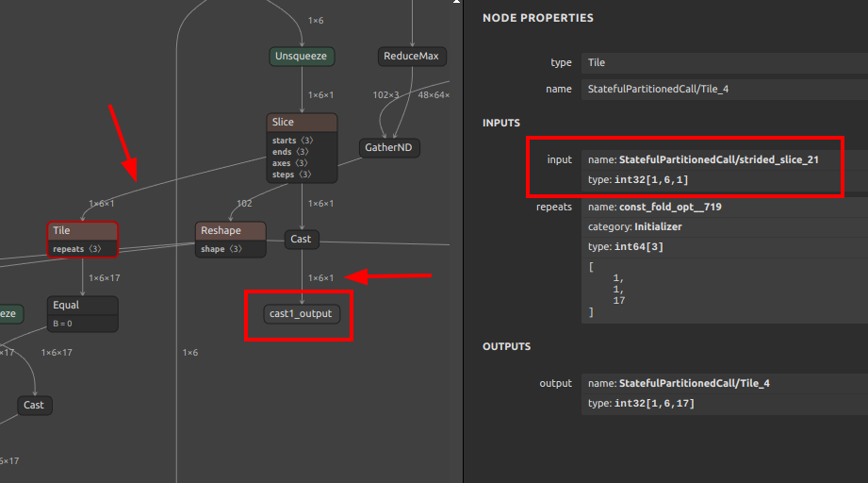The image size is (868, 483).
Task: Click the Reshape node header
Action: click(x=231, y=230)
